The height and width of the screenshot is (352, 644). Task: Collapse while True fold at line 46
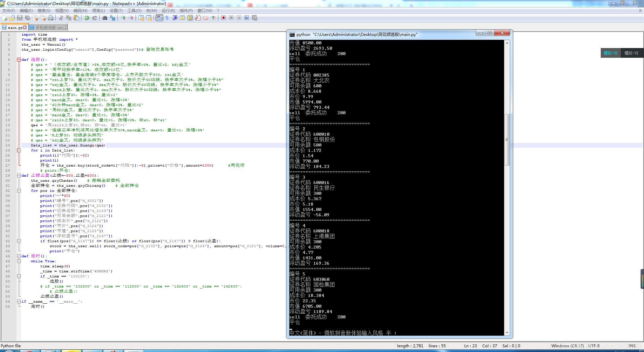pyautogui.click(x=19, y=261)
